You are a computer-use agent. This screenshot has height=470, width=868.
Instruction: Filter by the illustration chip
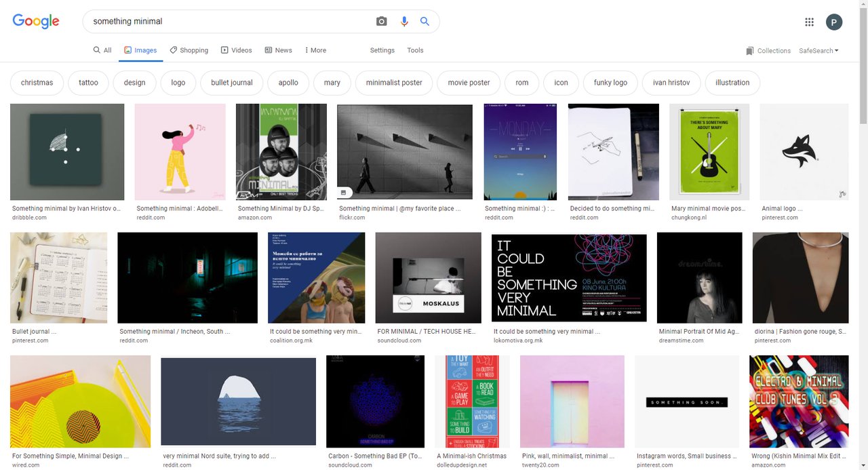click(x=732, y=83)
